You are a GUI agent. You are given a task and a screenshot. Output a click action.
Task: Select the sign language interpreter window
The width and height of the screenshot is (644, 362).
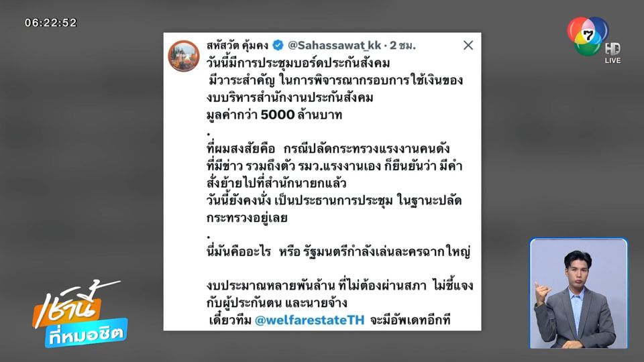click(x=579, y=294)
